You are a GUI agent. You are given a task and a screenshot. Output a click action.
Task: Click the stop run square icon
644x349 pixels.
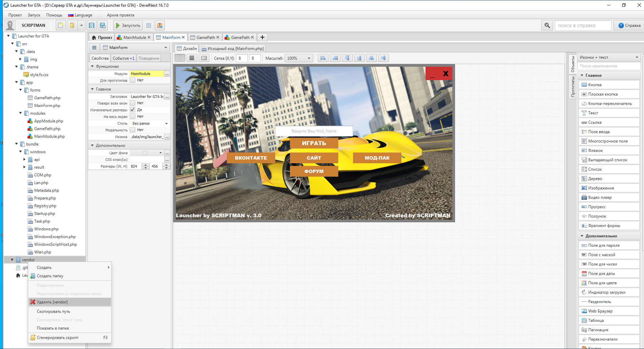pos(149,25)
